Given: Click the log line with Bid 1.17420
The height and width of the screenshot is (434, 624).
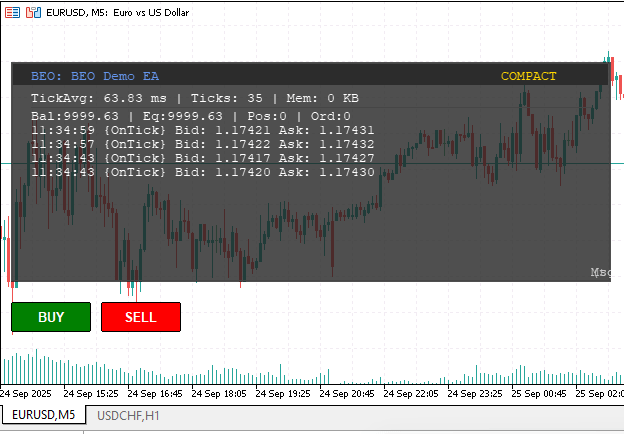Looking at the screenshot, I should coord(203,172).
